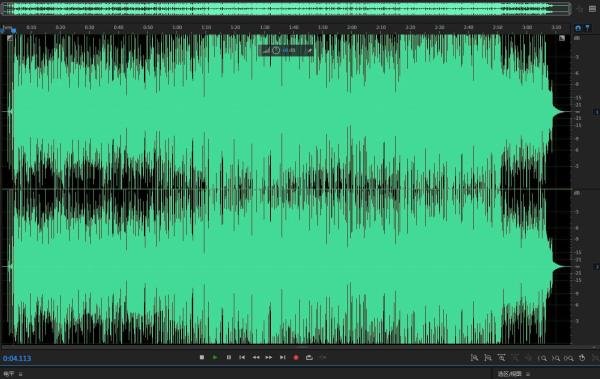Move playhead to next marker

(x=282, y=357)
